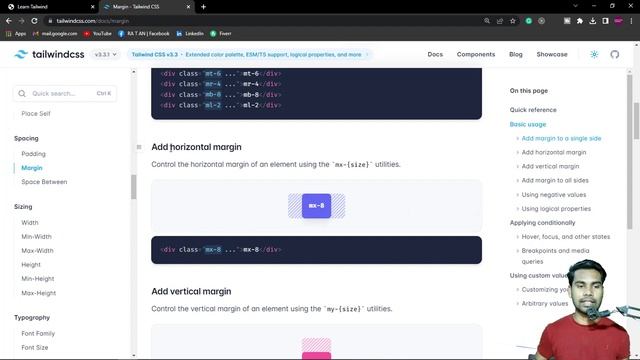The image size is (640, 360).
Task: Jump to Using negative values
Action: point(553,195)
